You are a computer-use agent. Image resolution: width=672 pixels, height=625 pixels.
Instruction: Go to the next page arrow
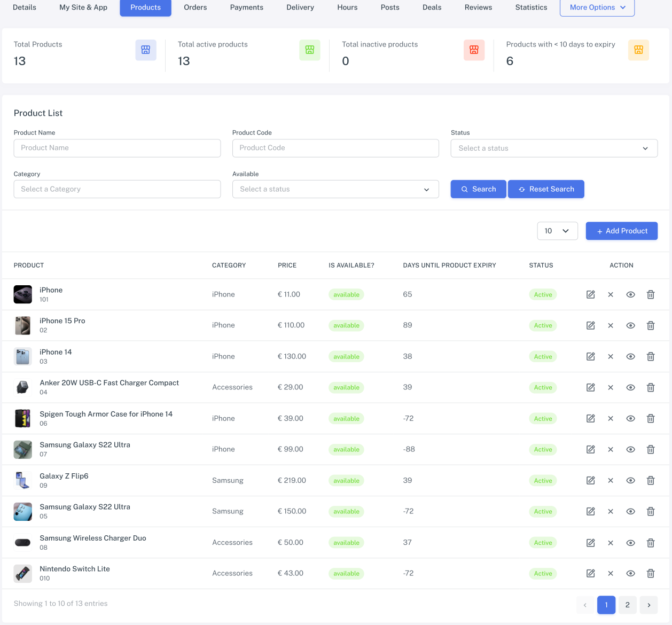click(x=648, y=605)
